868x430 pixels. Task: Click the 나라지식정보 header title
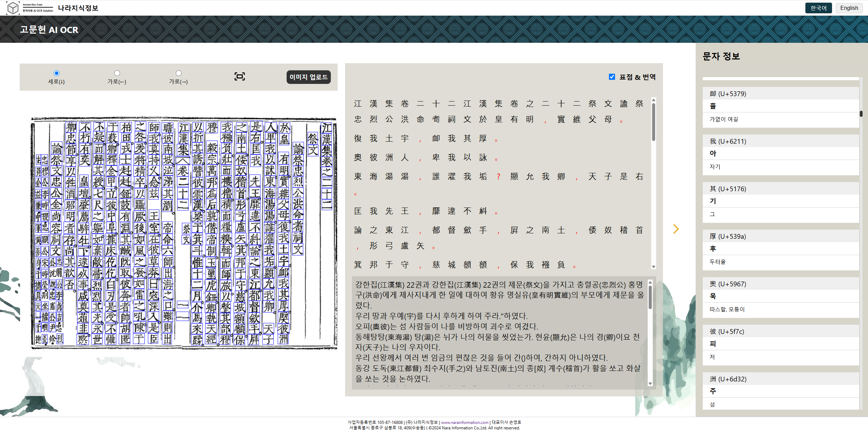[x=78, y=8]
